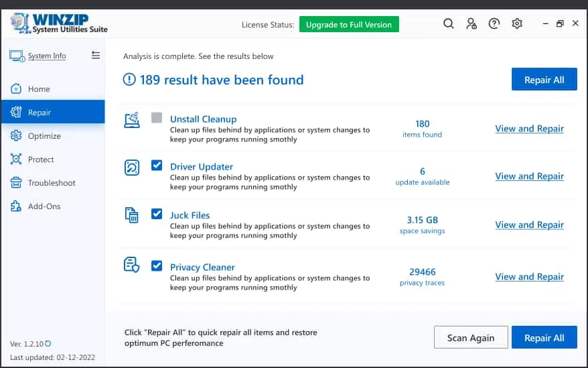Click the Juck Files title
This screenshot has width=588, height=368.
click(190, 215)
